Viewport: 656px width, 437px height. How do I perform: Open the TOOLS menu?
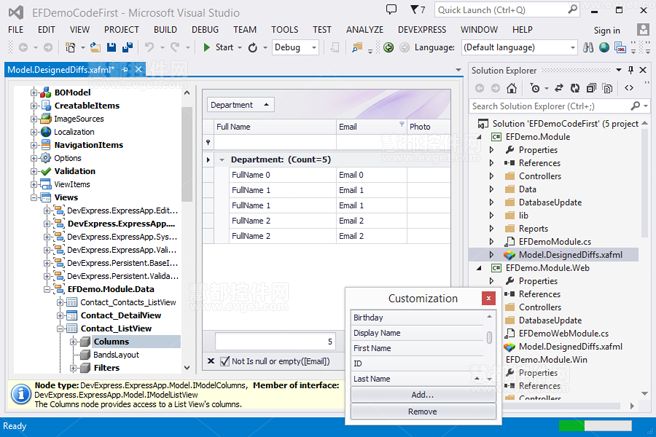point(284,30)
